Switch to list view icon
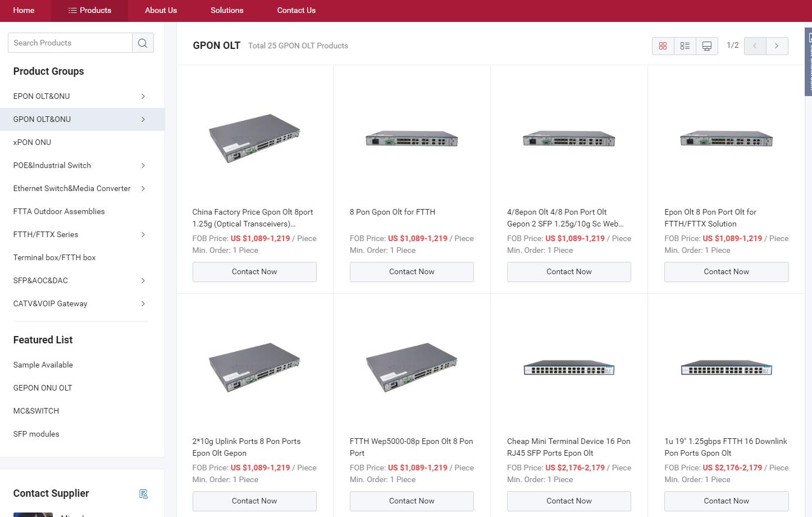Viewport: 812px width, 517px height. (685, 46)
